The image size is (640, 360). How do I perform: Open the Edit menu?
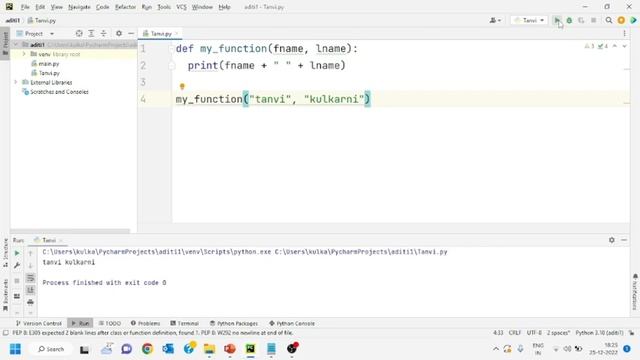[40, 7]
